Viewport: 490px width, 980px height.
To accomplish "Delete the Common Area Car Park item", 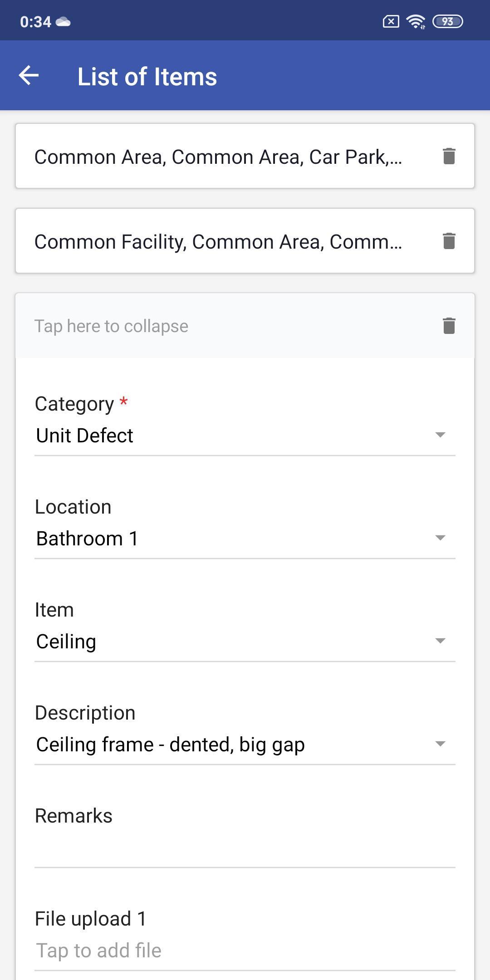I will (449, 156).
